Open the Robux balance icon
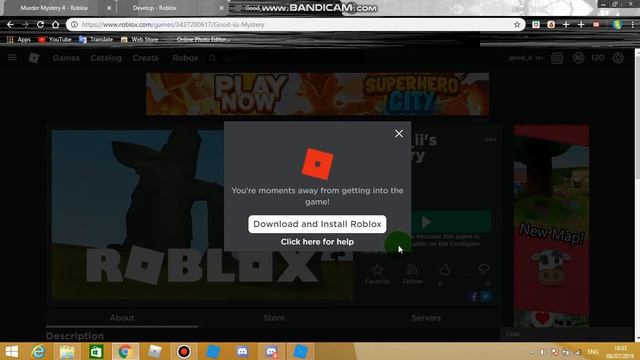The width and height of the screenshot is (640, 360). pyautogui.click(x=578, y=58)
